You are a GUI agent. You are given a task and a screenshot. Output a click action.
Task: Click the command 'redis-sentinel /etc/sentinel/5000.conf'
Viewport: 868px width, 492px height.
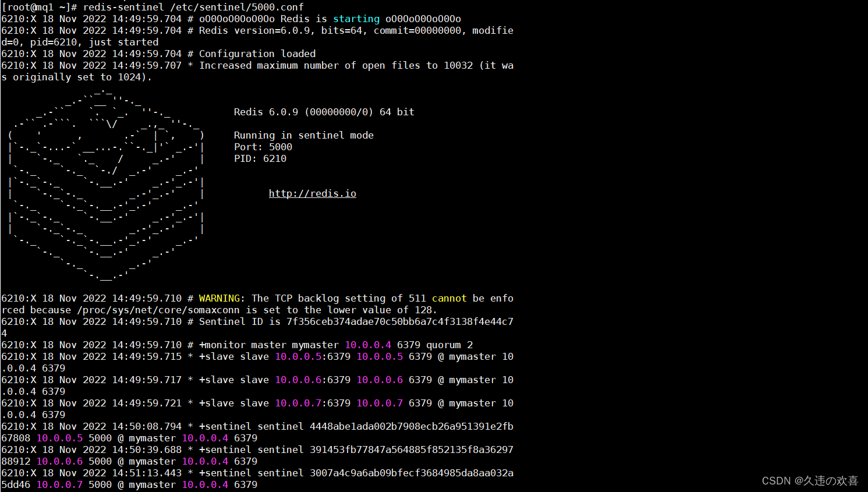coord(193,7)
